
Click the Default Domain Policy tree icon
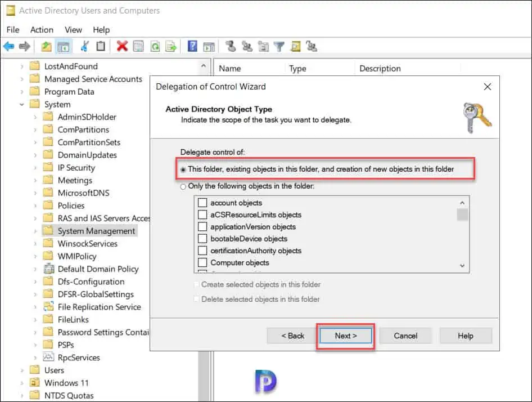pyautogui.click(x=49, y=269)
